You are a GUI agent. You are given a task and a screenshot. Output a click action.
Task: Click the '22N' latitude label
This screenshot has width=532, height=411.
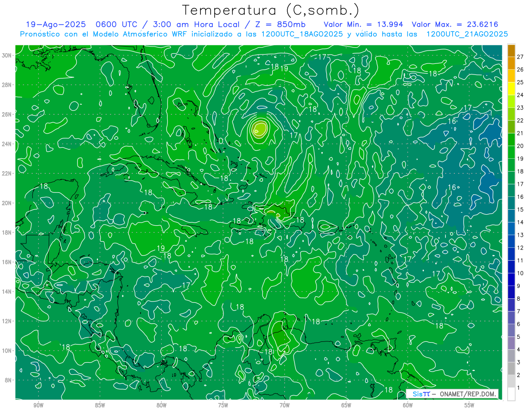tap(7, 173)
